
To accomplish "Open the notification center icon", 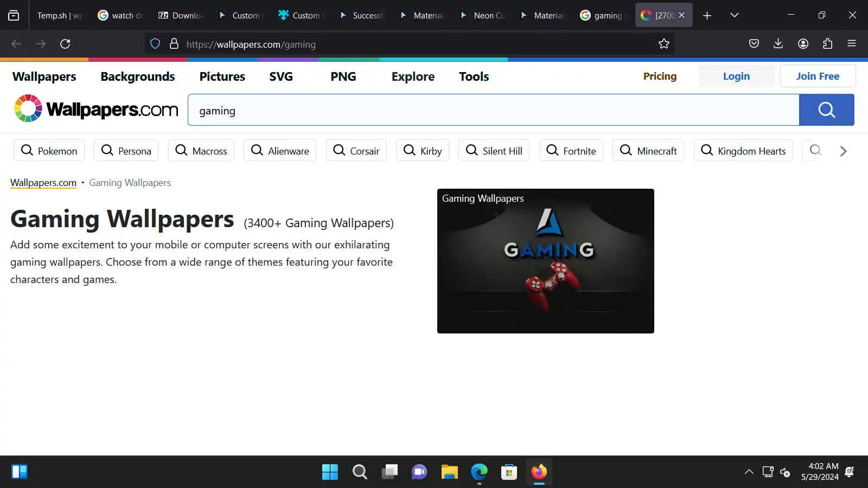I will tap(850, 472).
